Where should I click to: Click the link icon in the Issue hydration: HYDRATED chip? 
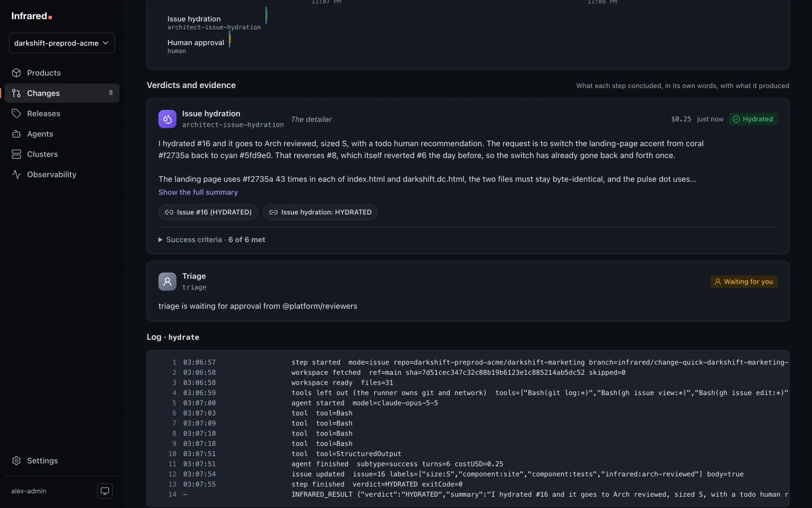point(273,212)
